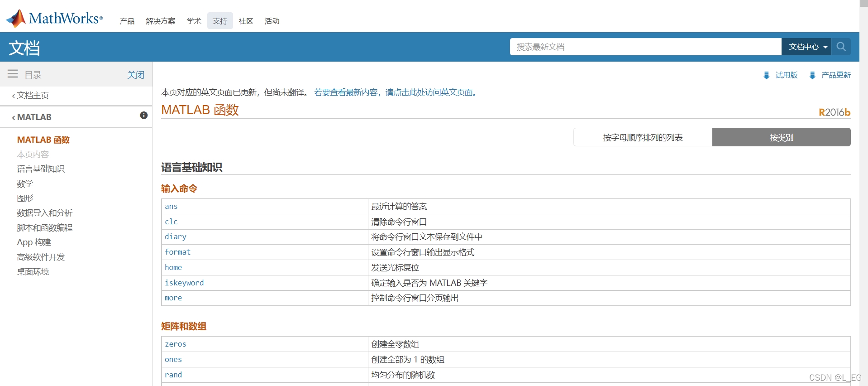
Task: Click the hamburger menu icon beside 目录
Action: (x=13, y=74)
